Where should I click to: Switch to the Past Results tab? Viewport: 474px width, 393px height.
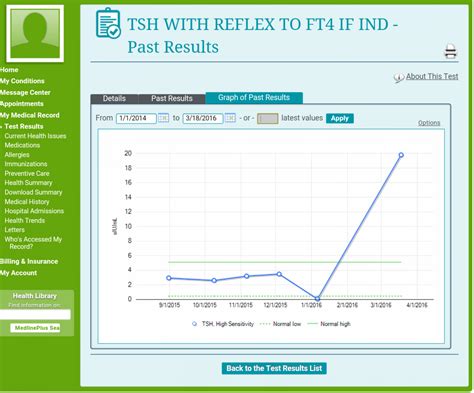point(172,98)
